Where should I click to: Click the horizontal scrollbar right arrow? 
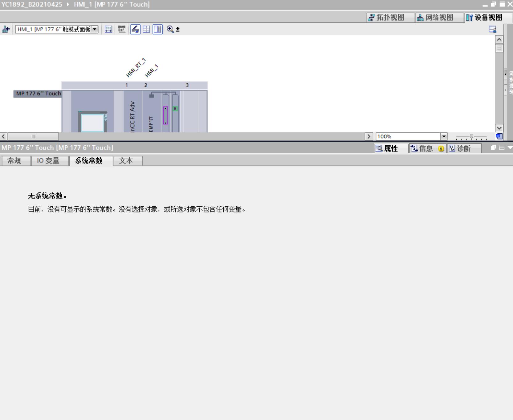click(x=368, y=136)
